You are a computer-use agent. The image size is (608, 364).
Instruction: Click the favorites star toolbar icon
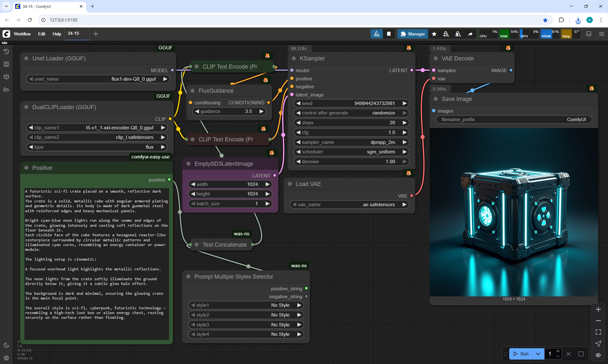pos(434,34)
